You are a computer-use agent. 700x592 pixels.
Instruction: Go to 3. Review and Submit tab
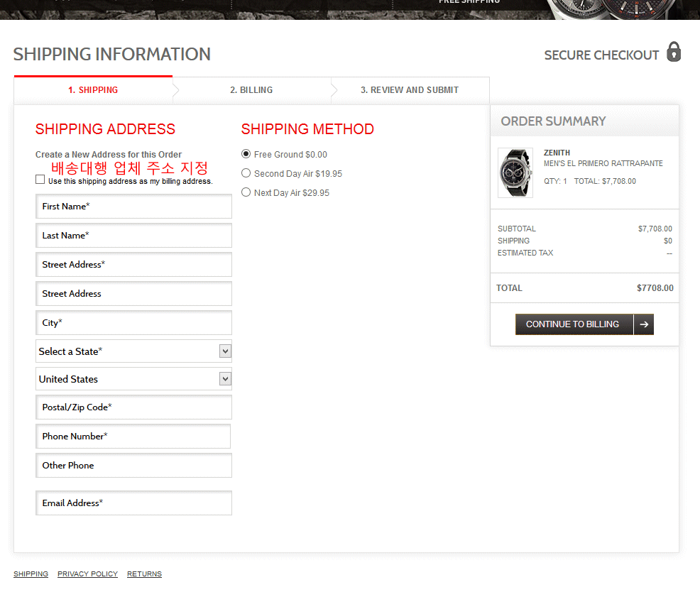pyautogui.click(x=409, y=90)
